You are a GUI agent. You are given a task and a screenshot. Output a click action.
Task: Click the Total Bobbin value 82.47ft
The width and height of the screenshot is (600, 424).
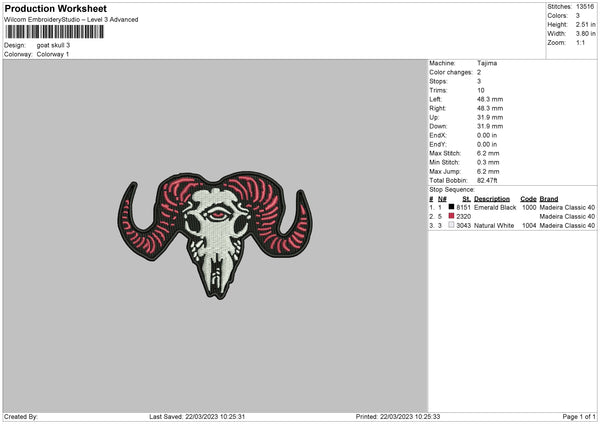(x=487, y=181)
